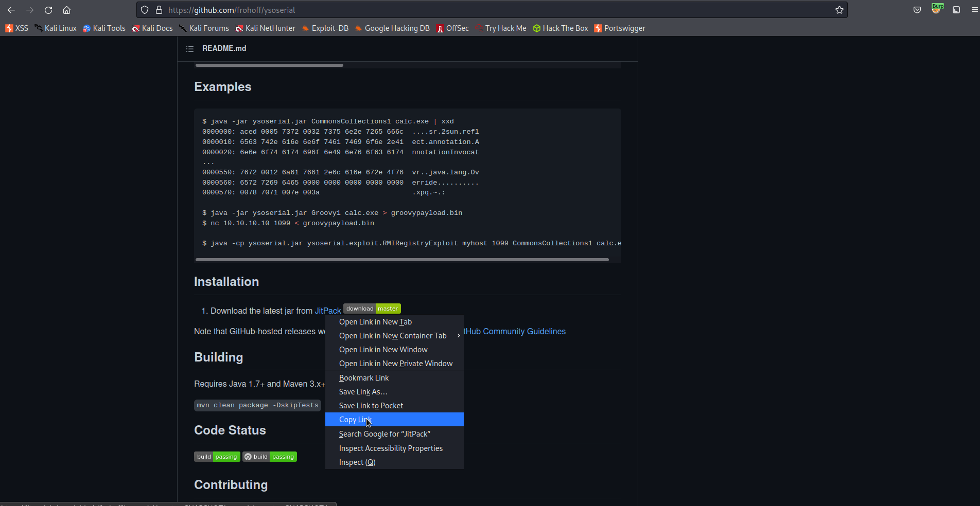Click the Building heading

click(219, 357)
